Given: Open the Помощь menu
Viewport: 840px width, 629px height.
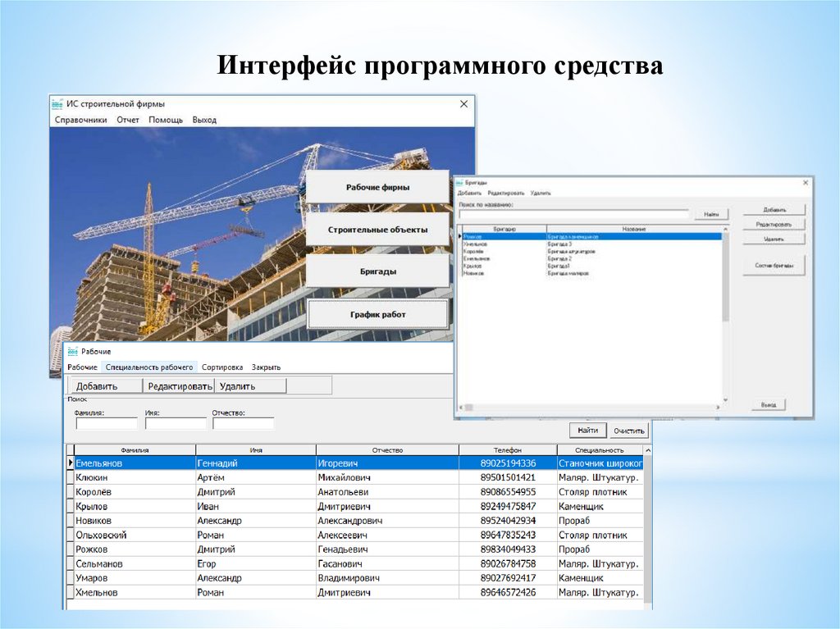Looking at the screenshot, I should coord(166,120).
